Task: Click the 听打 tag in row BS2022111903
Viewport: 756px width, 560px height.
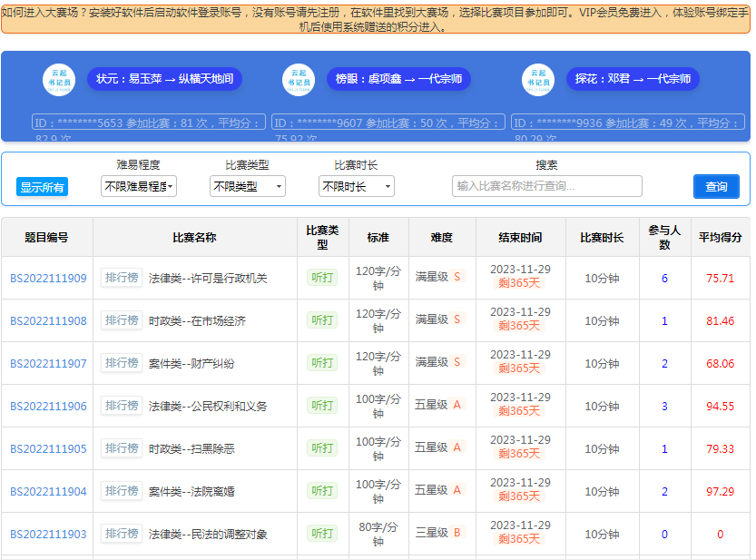Action: point(322,534)
